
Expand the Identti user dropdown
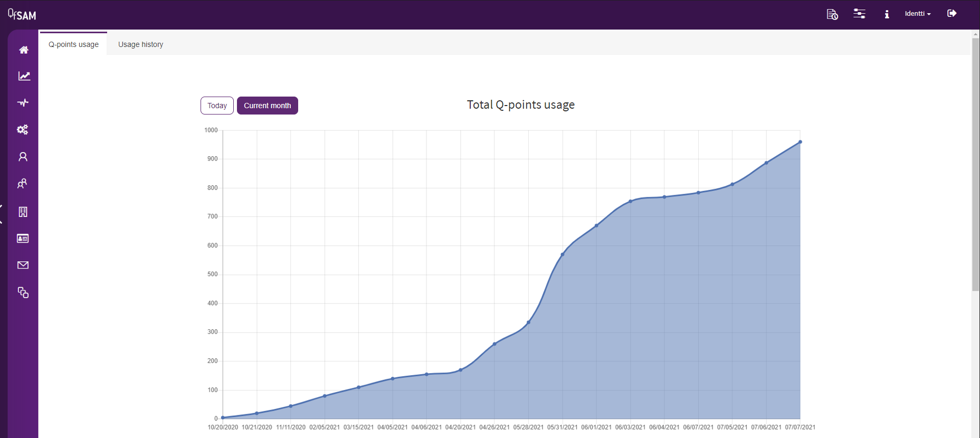click(918, 14)
